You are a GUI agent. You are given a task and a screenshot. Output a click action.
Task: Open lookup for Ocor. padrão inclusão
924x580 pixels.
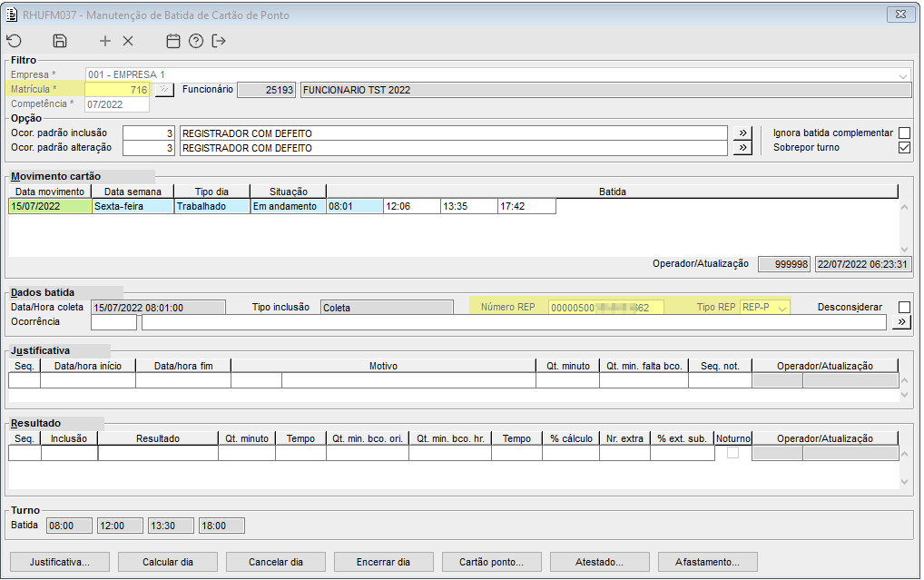click(742, 133)
